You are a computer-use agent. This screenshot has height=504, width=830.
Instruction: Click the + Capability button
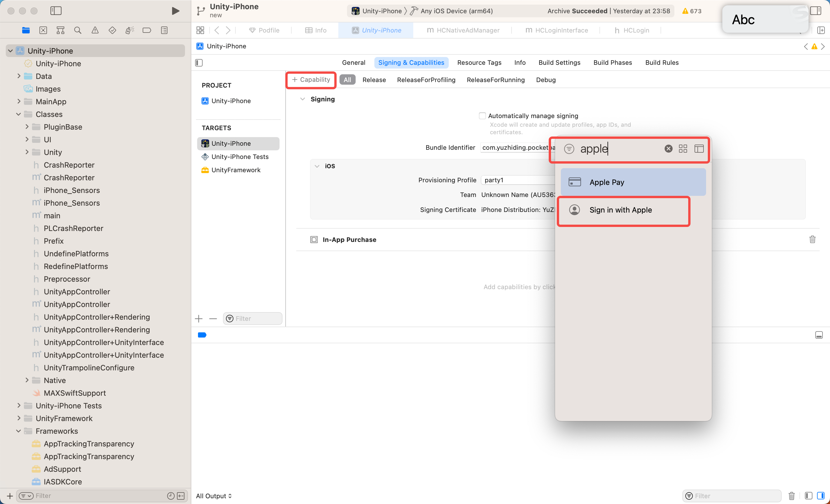coord(311,80)
